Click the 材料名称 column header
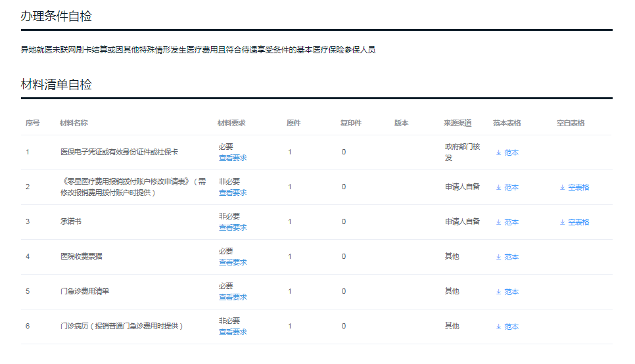Viewport: 635px width, 364px height. coord(74,123)
